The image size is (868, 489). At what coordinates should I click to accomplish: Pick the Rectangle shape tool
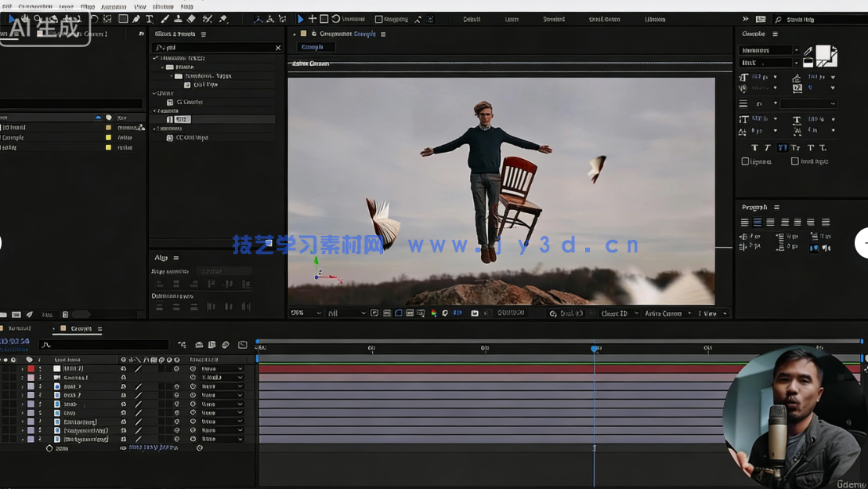click(123, 19)
